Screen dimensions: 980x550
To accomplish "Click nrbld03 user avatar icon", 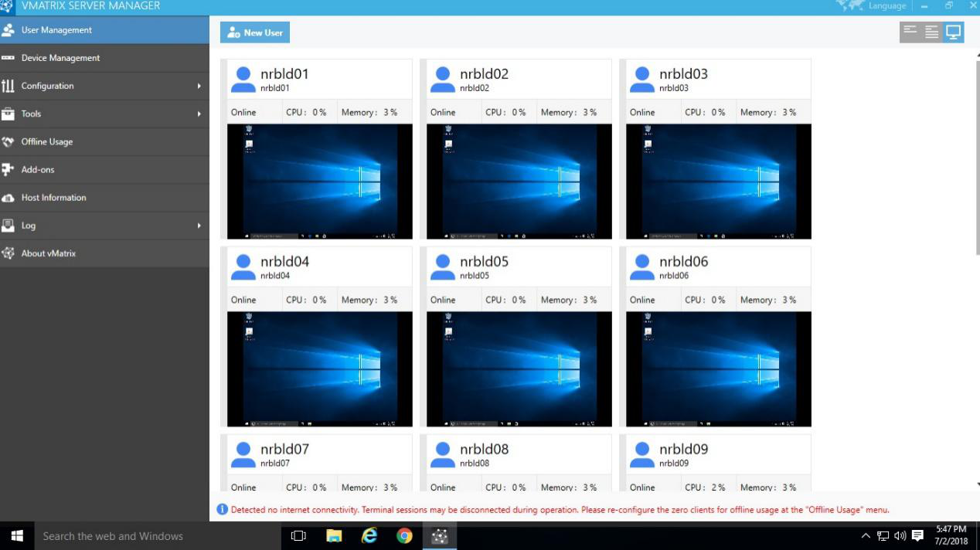I will pos(642,79).
